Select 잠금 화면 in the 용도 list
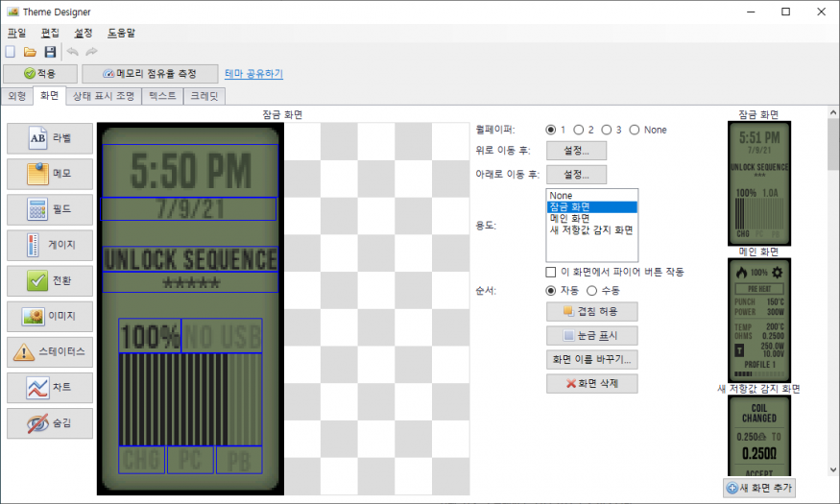 click(592, 206)
